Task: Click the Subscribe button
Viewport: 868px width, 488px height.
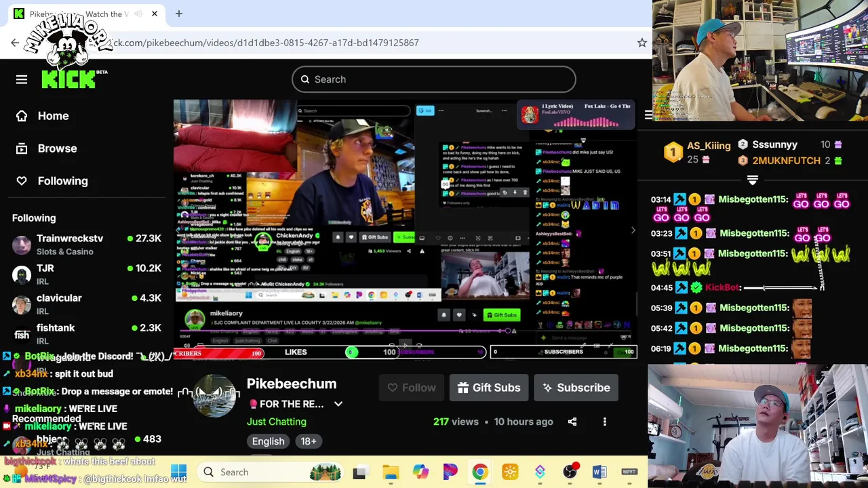Action: (576, 388)
